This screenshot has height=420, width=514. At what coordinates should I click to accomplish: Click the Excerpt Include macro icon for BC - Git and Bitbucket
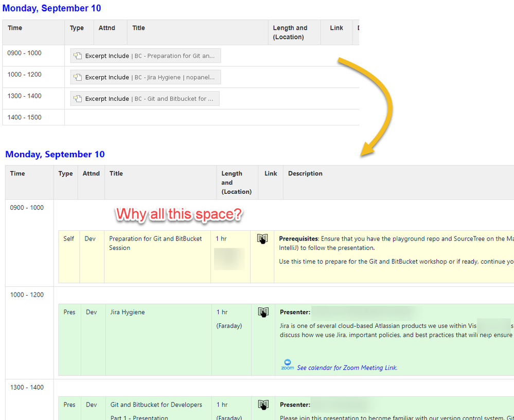[78, 99]
